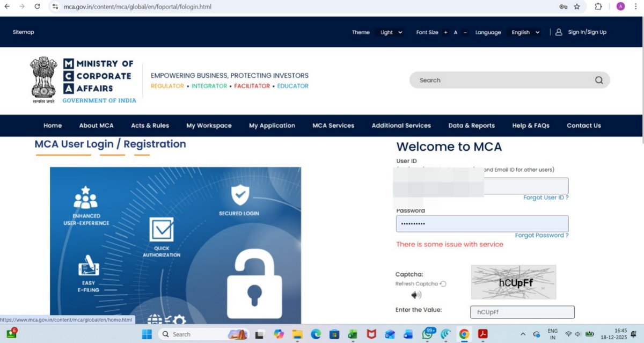Click into the site Search field
644x343 pixels.
click(510, 80)
